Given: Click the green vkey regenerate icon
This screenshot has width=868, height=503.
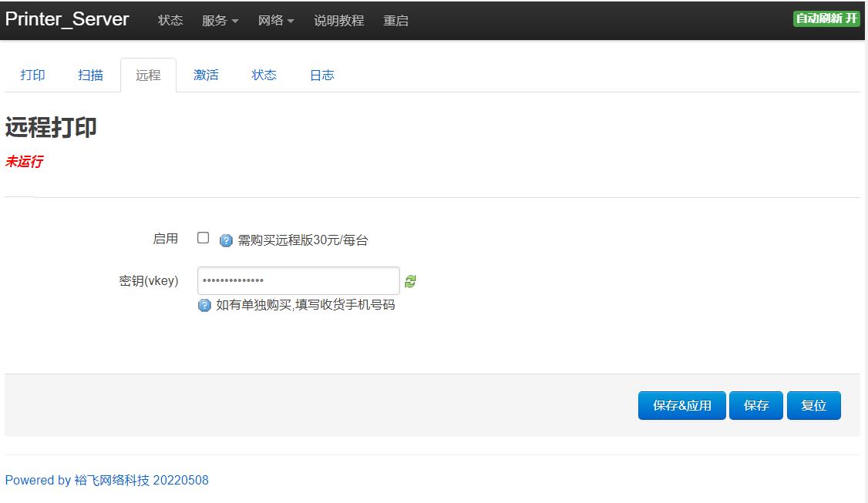Looking at the screenshot, I should [x=410, y=282].
